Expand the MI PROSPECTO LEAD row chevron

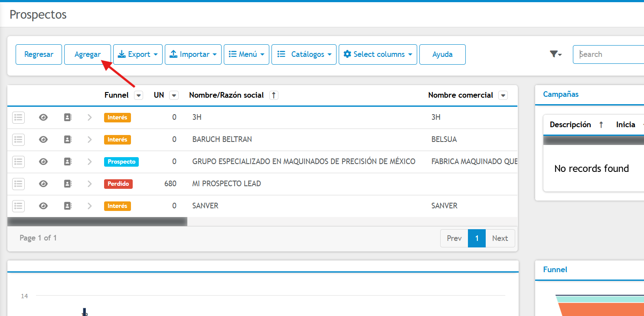coord(90,184)
